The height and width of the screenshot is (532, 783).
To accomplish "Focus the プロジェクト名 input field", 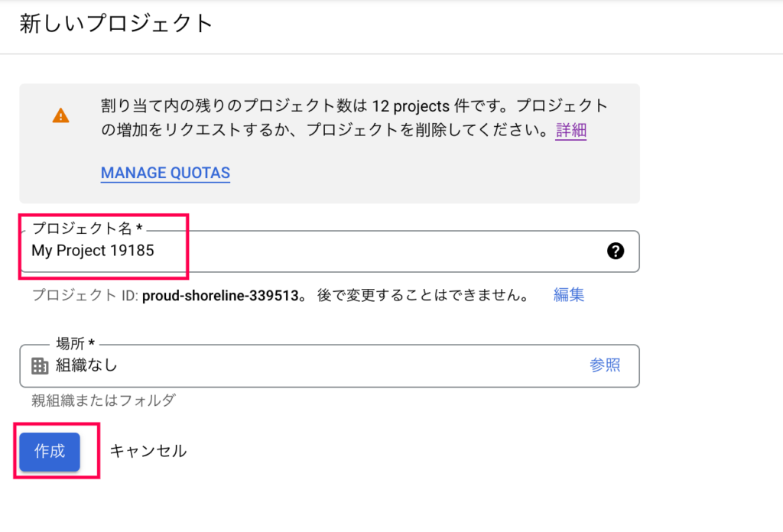I will 330,251.
